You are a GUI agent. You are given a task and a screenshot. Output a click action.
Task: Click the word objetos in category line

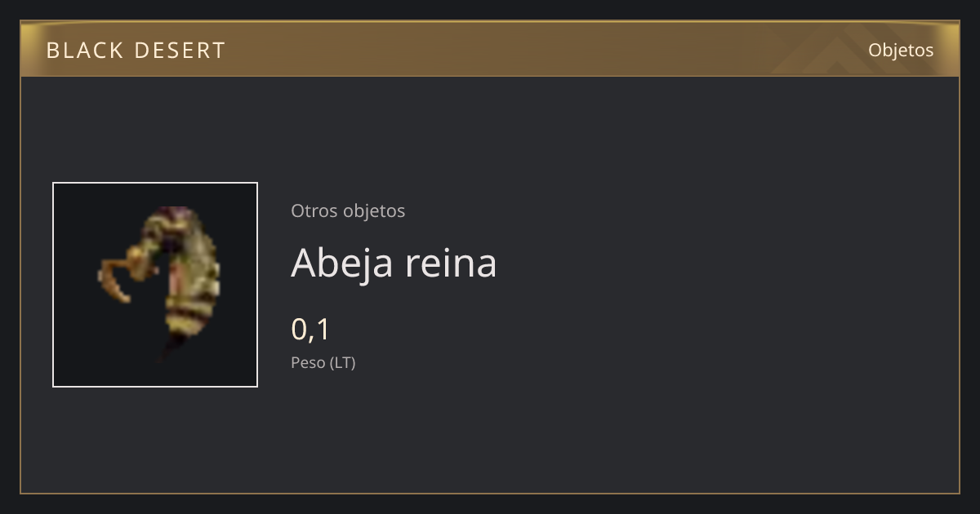(374, 210)
